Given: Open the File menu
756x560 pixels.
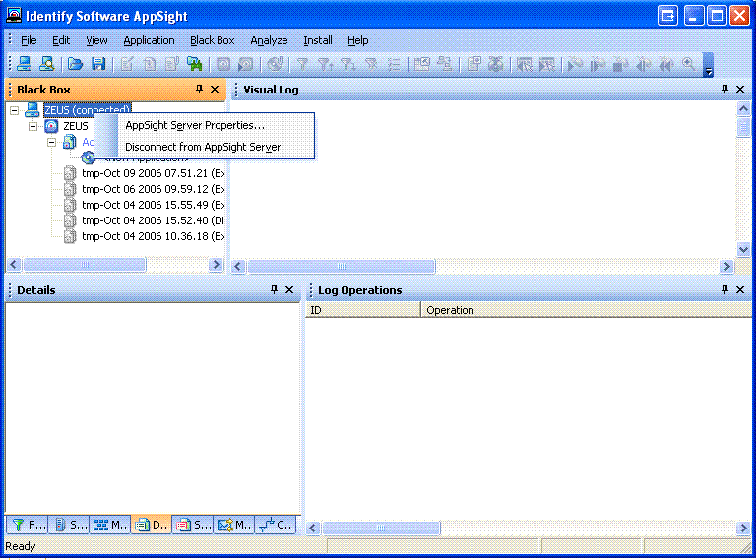Looking at the screenshot, I should tap(29, 40).
